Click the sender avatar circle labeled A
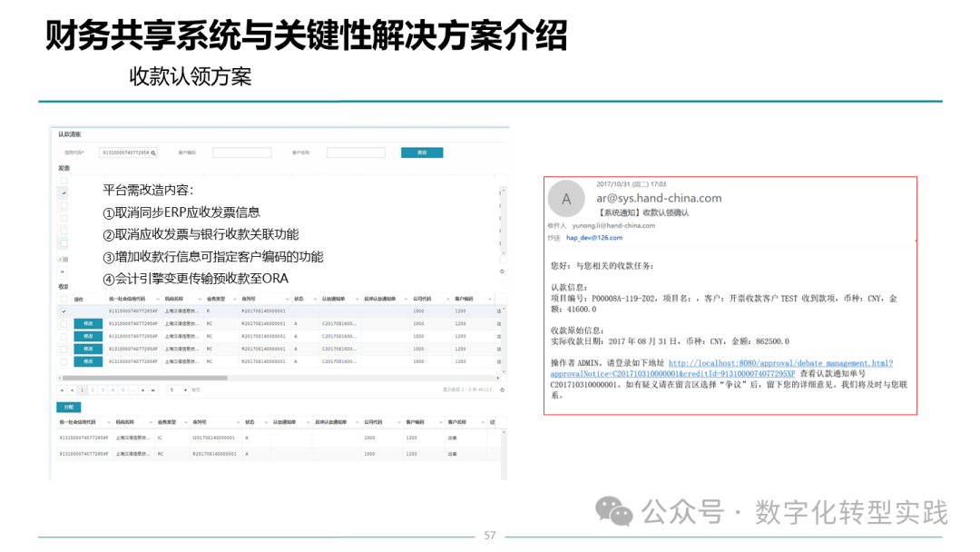 566,199
